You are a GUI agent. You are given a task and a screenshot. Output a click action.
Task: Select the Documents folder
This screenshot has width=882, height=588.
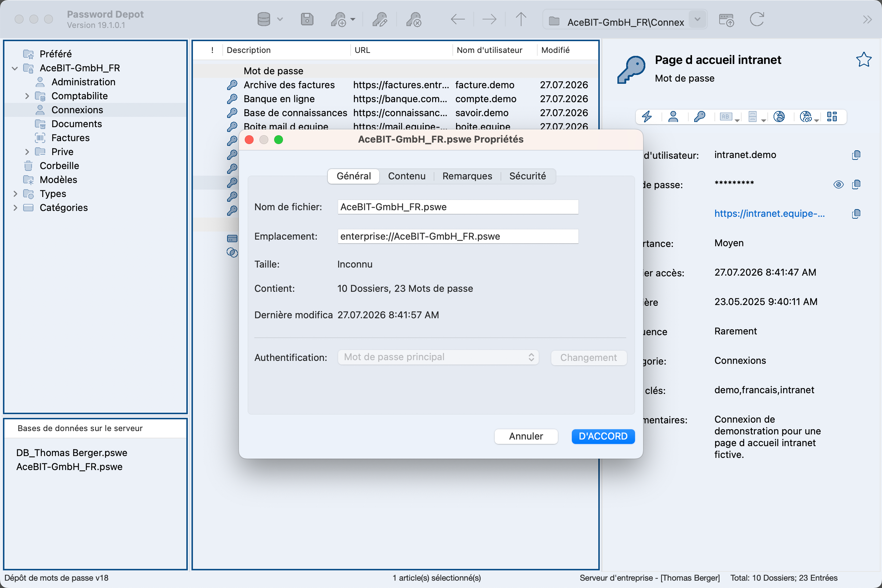(76, 124)
